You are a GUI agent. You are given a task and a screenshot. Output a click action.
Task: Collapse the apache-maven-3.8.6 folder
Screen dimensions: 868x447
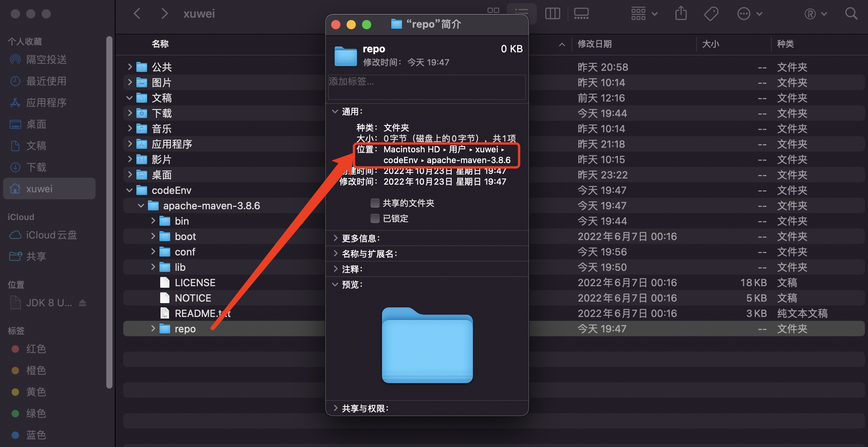(x=141, y=206)
